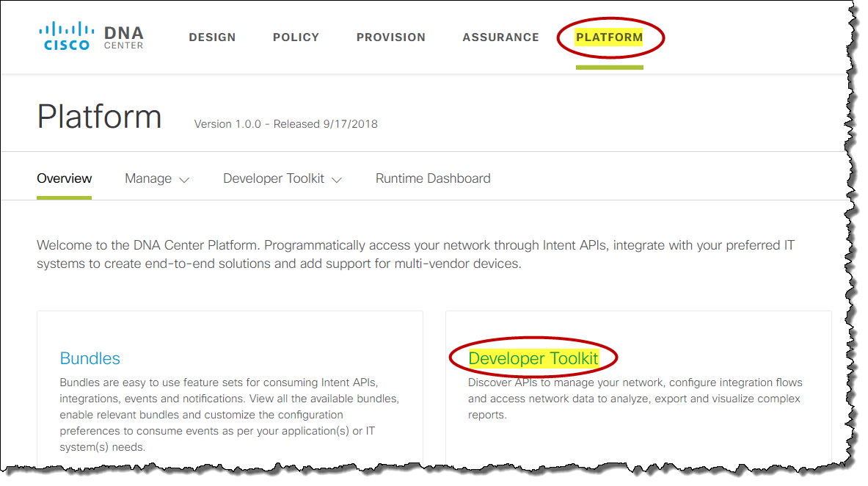This screenshot has width=868, height=486.
Task: Click the 'Welcome to the DNA Center Platform' paragraph
Action: (416, 254)
